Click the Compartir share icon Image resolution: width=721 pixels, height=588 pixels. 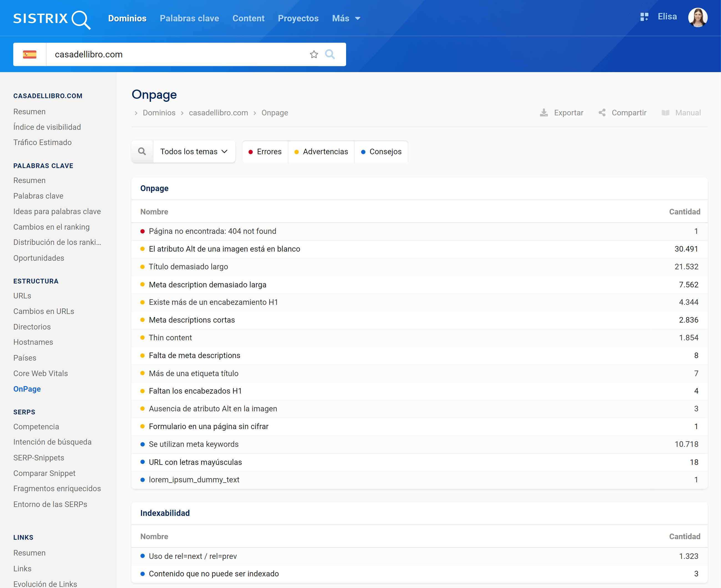[602, 113]
